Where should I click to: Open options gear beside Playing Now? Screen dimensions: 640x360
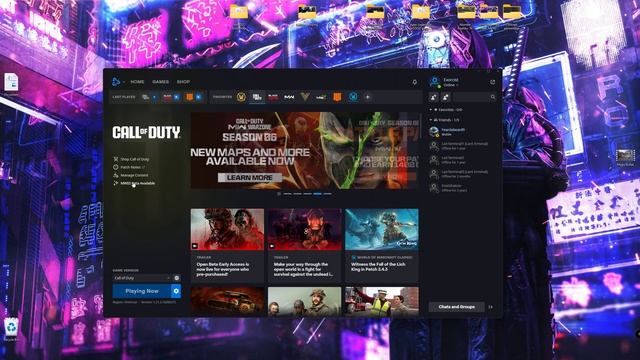tap(176, 291)
